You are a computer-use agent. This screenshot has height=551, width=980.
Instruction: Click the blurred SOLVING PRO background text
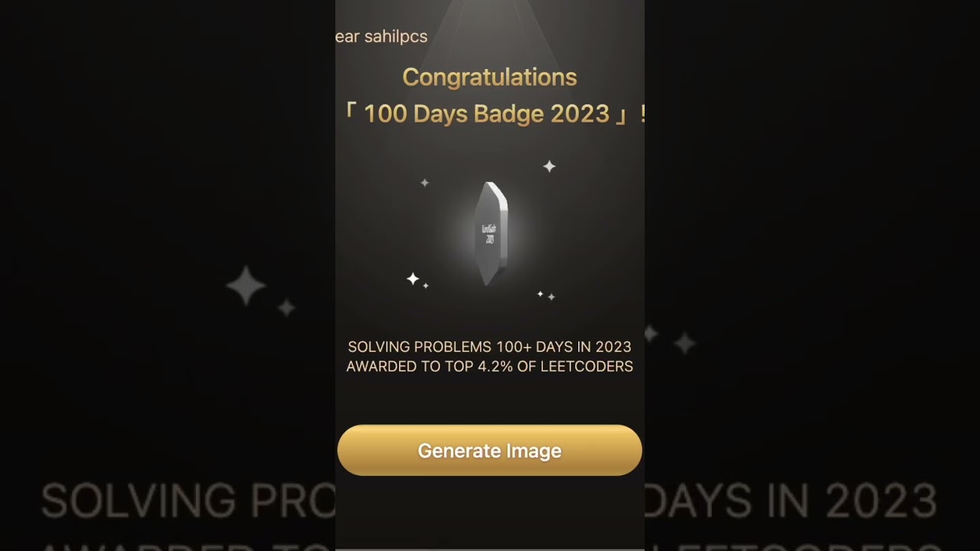(188, 501)
